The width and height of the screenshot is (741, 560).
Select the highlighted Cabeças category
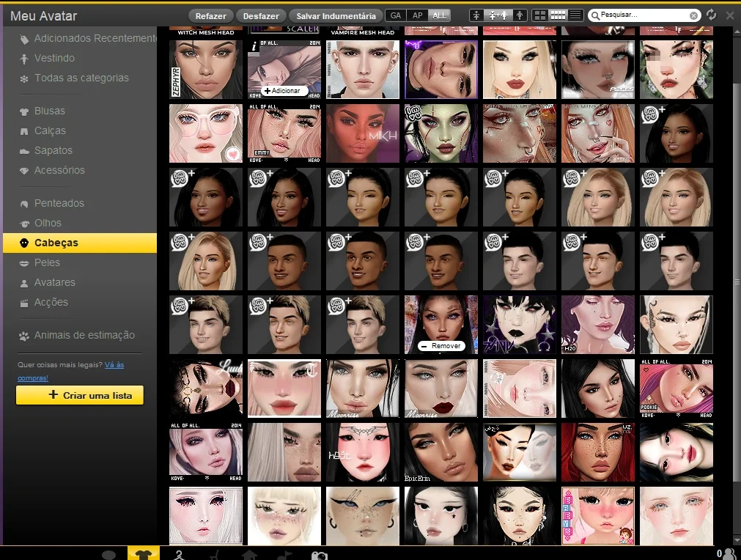tap(80, 243)
